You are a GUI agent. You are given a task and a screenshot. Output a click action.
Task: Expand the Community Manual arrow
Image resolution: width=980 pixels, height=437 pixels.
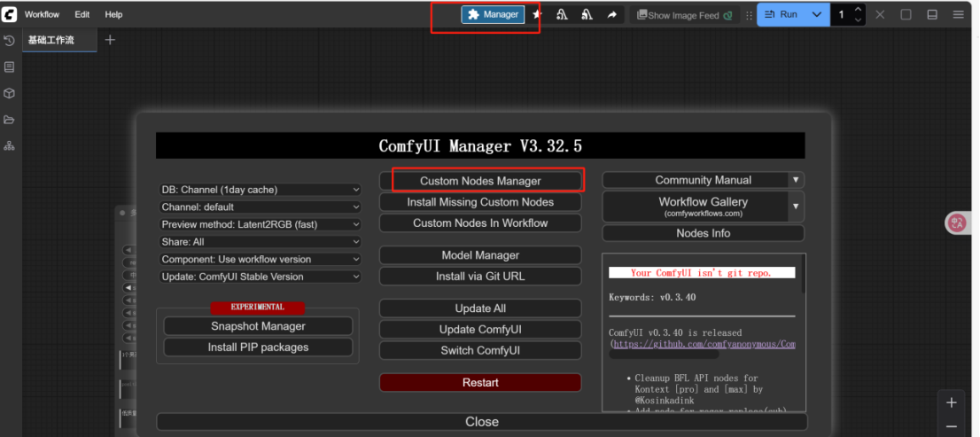click(x=796, y=180)
